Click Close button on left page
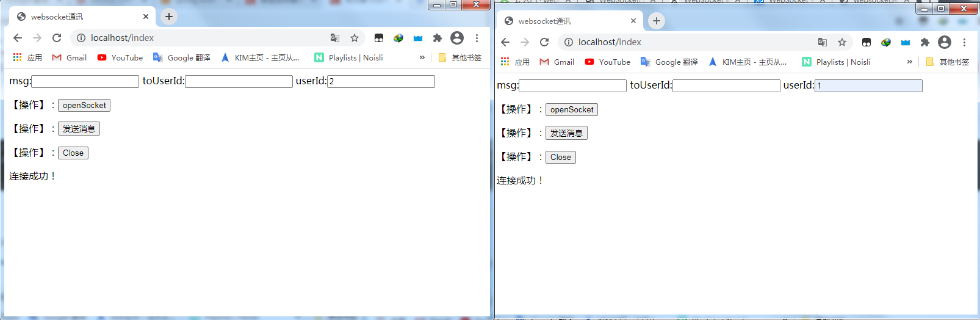This screenshot has width=980, height=320. (73, 153)
